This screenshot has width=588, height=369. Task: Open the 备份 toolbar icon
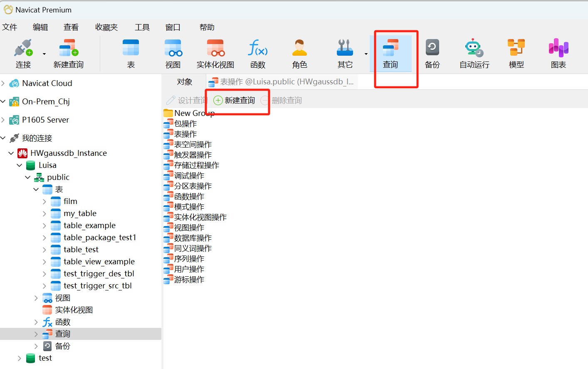432,52
